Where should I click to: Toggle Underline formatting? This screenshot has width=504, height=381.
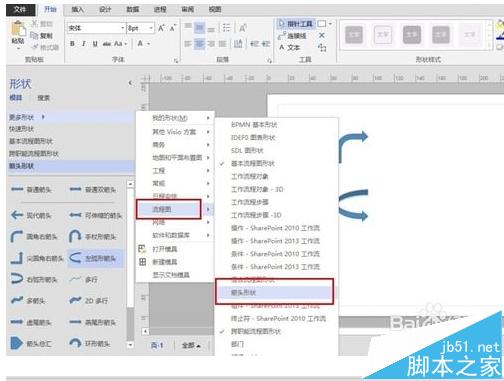(95, 44)
